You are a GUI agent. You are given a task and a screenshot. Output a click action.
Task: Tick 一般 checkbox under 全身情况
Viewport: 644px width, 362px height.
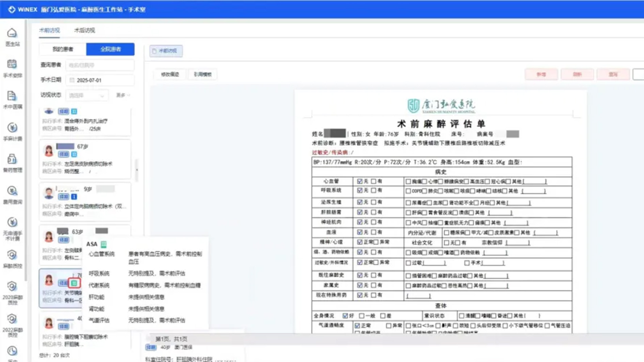(362, 316)
